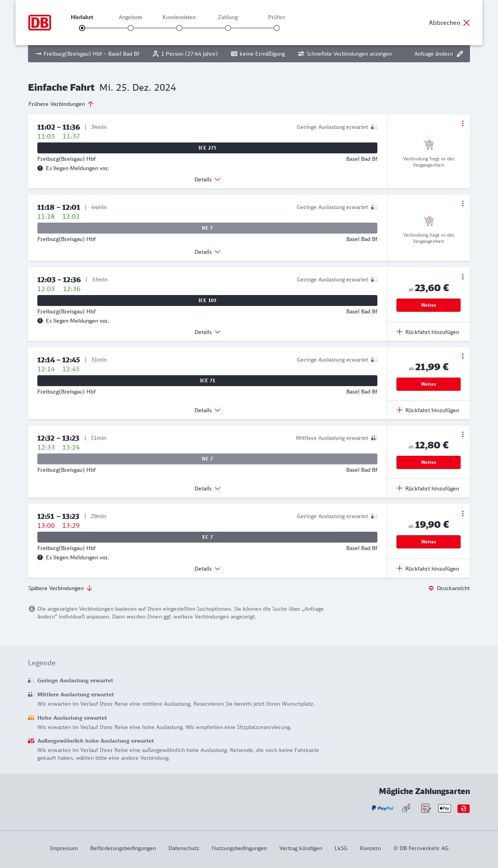This screenshot has width=498, height=868.
Task: Open three-dot menu for ICE 275 connection
Action: coord(463,123)
